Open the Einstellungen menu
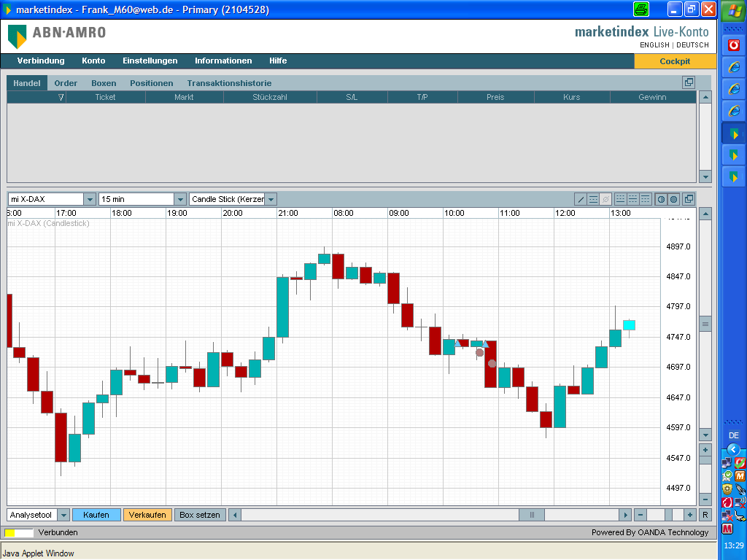The image size is (747, 560). click(x=150, y=61)
